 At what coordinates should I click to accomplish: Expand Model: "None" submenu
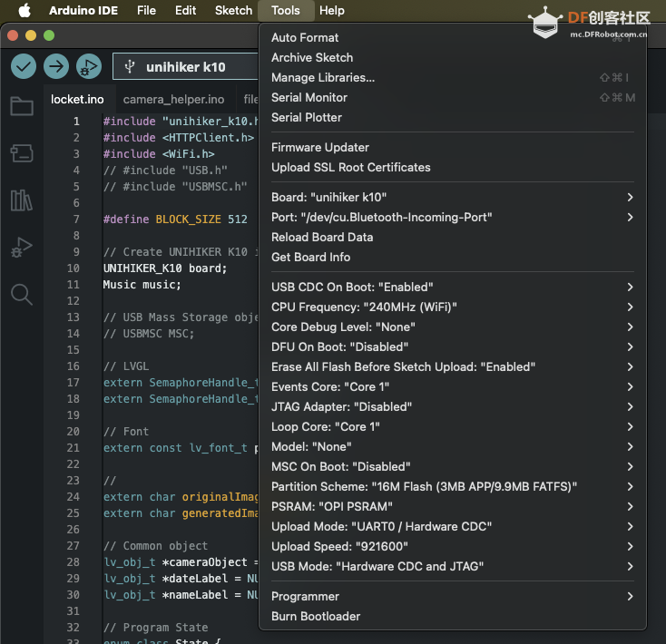click(x=453, y=446)
